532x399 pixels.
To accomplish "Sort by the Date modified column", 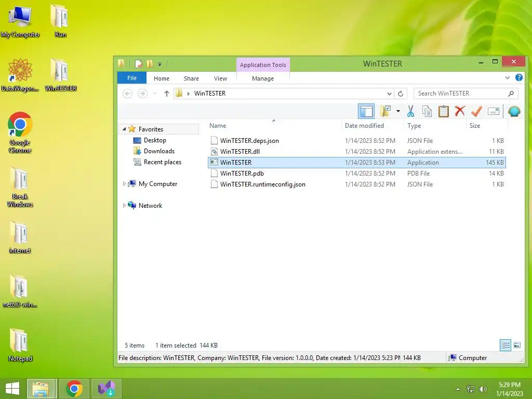I will 373,126.
